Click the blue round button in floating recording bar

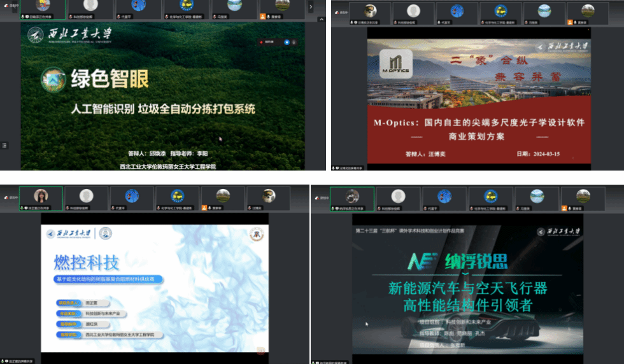pos(287,42)
